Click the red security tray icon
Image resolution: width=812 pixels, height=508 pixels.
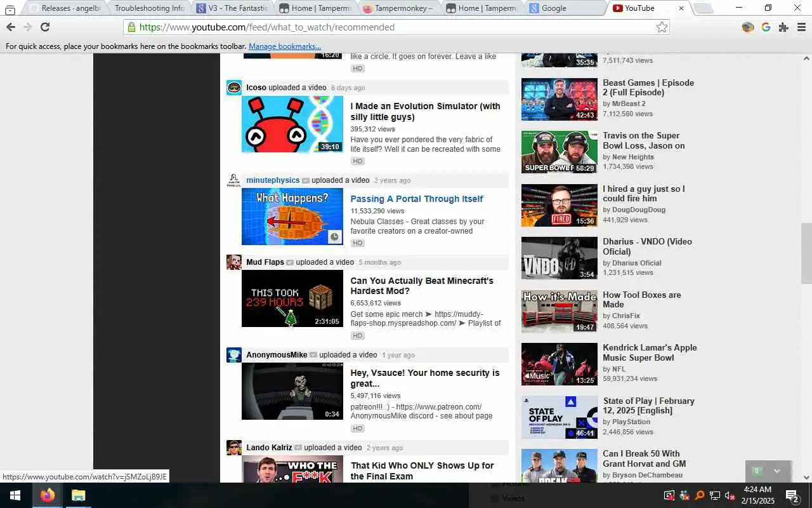click(669, 495)
